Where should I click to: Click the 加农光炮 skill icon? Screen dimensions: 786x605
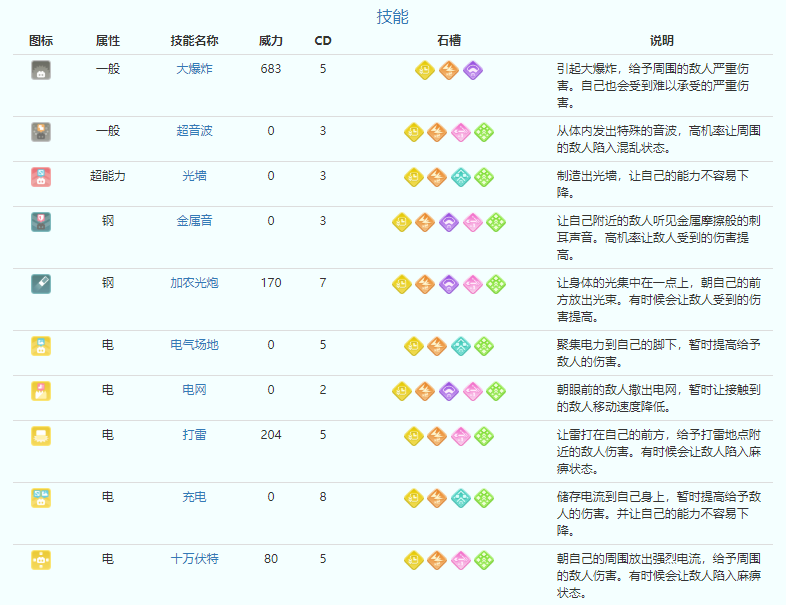click(x=41, y=283)
